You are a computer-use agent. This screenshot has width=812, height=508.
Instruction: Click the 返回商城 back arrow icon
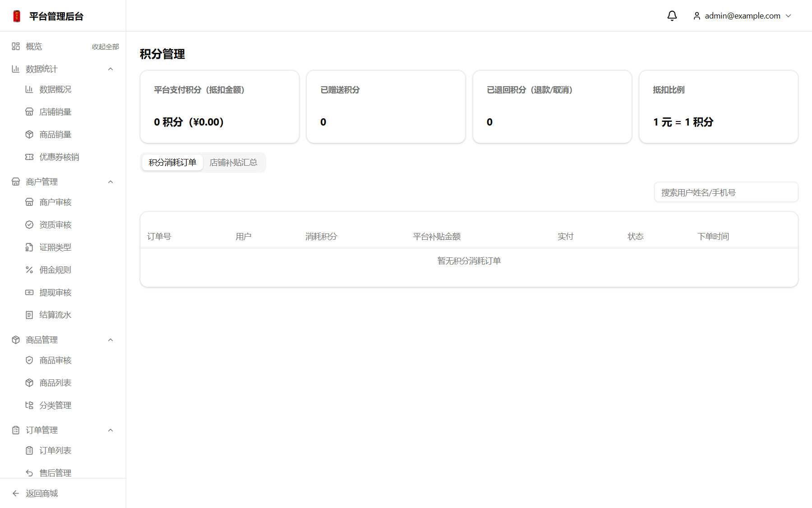click(16, 494)
